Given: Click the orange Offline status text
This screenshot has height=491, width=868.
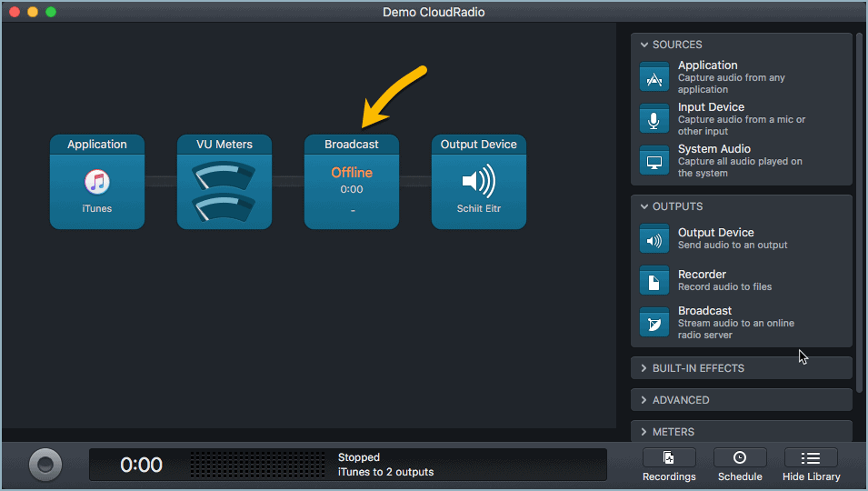Looking at the screenshot, I should [x=352, y=173].
